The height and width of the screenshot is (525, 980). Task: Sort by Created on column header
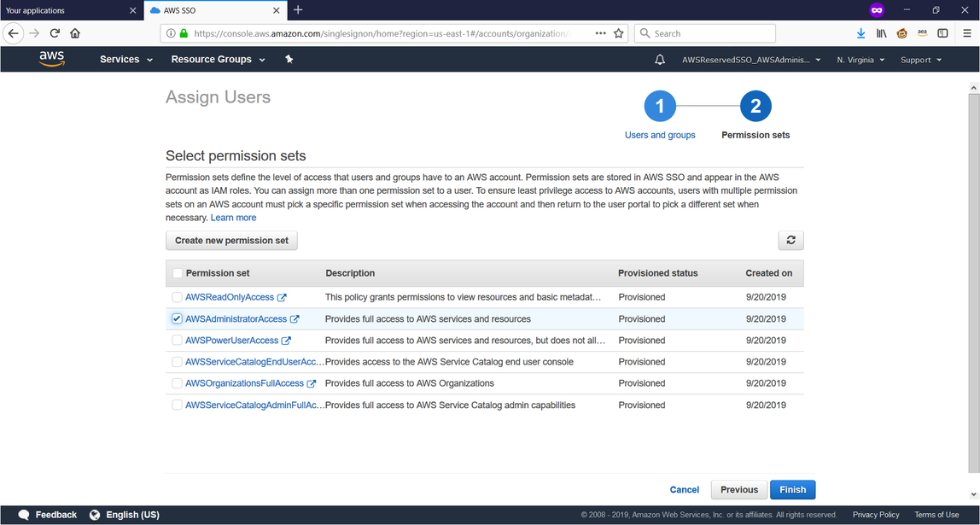pyautogui.click(x=769, y=273)
